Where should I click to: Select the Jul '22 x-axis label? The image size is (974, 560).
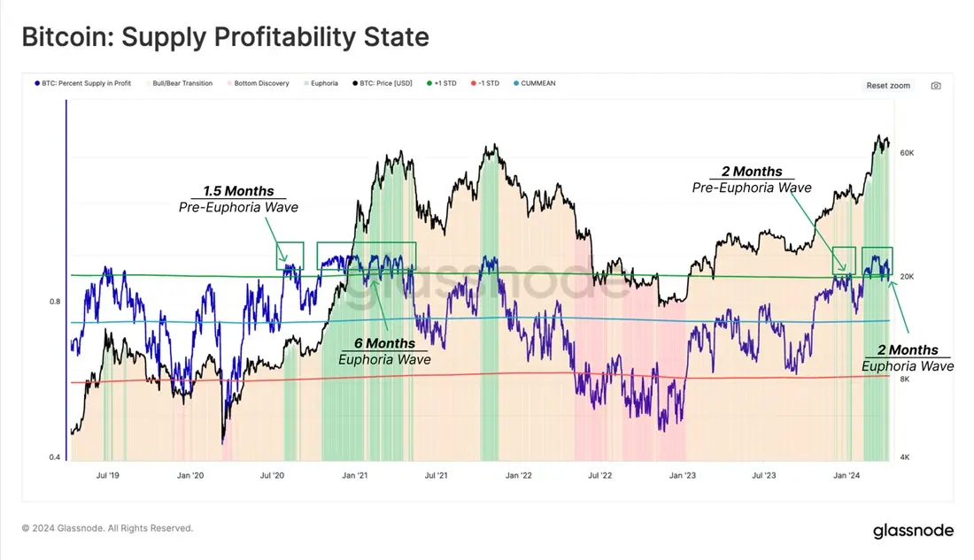600,476
